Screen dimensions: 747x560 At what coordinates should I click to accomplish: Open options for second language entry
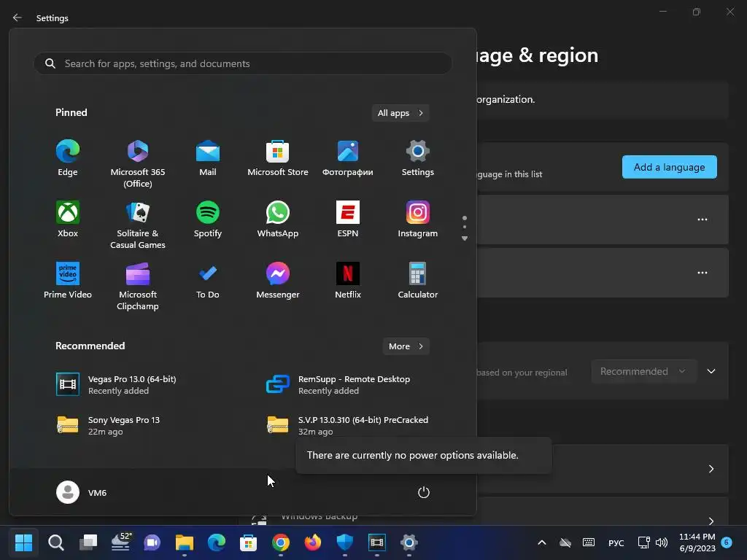click(703, 273)
